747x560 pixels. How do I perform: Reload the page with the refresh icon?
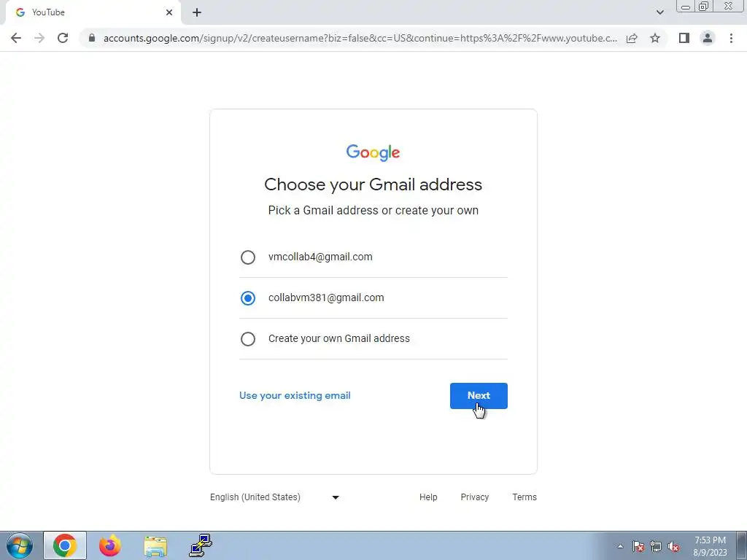(63, 38)
